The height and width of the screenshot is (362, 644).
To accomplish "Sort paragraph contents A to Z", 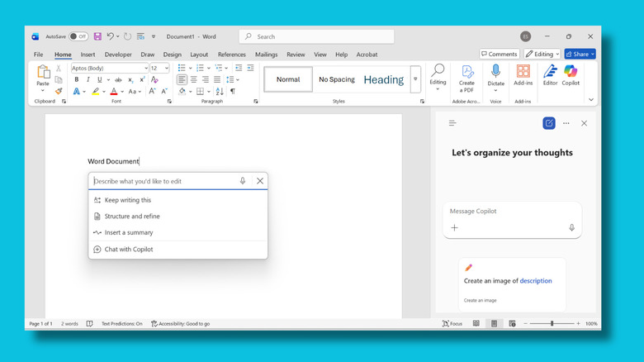I will coord(220,91).
